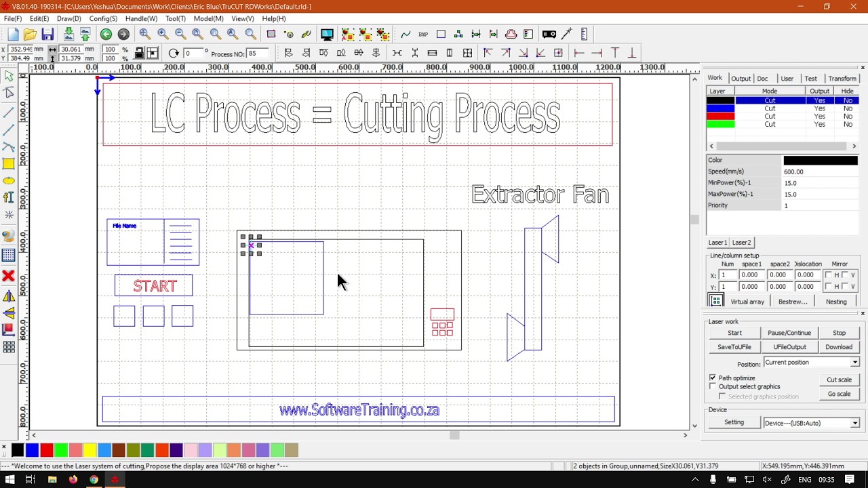Toggle the aspect ratio lock icon
Image resolution: width=868 pixels, height=488 pixels.
(x=139, y=53)
